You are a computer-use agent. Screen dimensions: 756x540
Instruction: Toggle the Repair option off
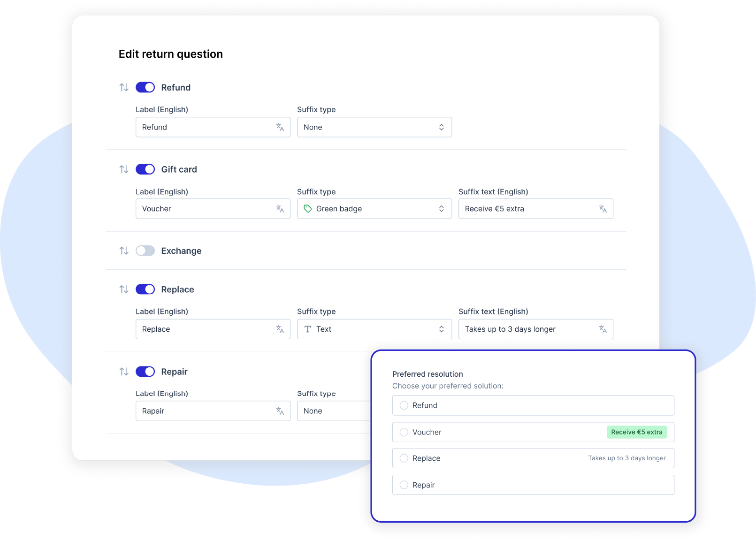click(145, 372)
